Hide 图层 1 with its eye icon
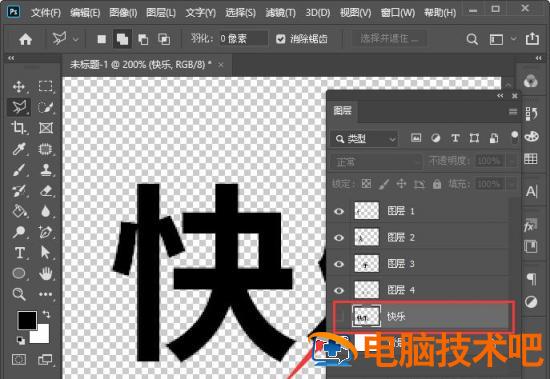Image resolution: width=550 pixels, height=379 pixels. coord(339,211)
